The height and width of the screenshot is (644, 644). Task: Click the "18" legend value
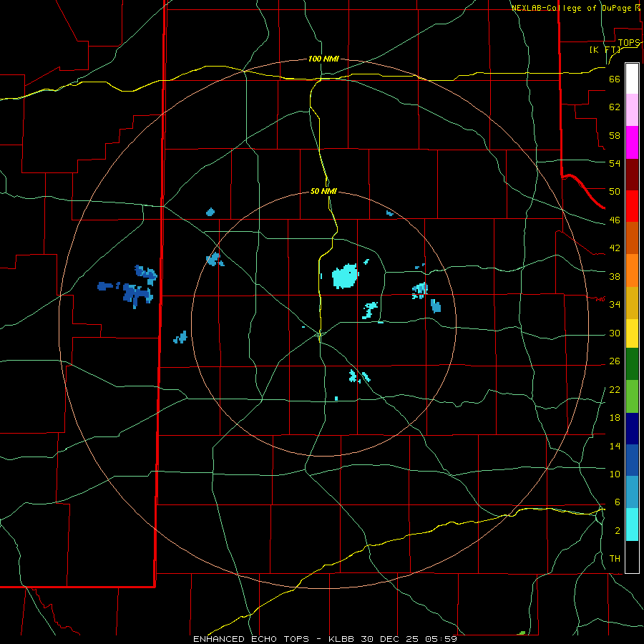coord(615,418)
